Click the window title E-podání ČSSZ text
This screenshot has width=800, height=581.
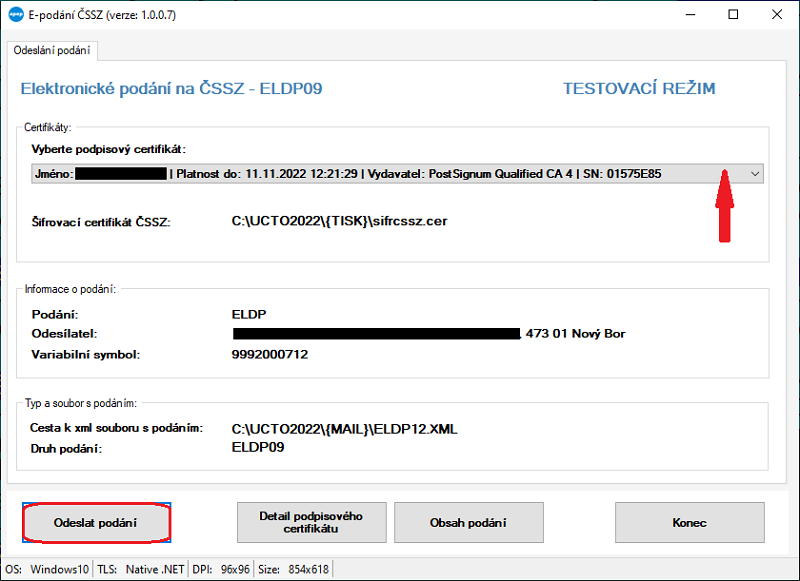coord(102,15)
